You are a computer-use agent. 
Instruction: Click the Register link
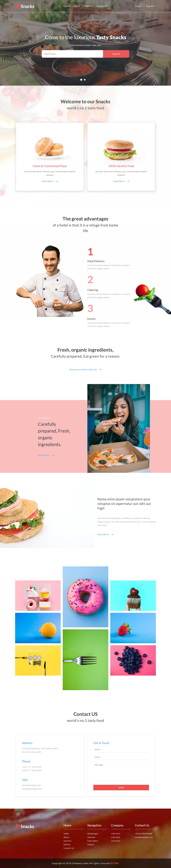point(150,6)
